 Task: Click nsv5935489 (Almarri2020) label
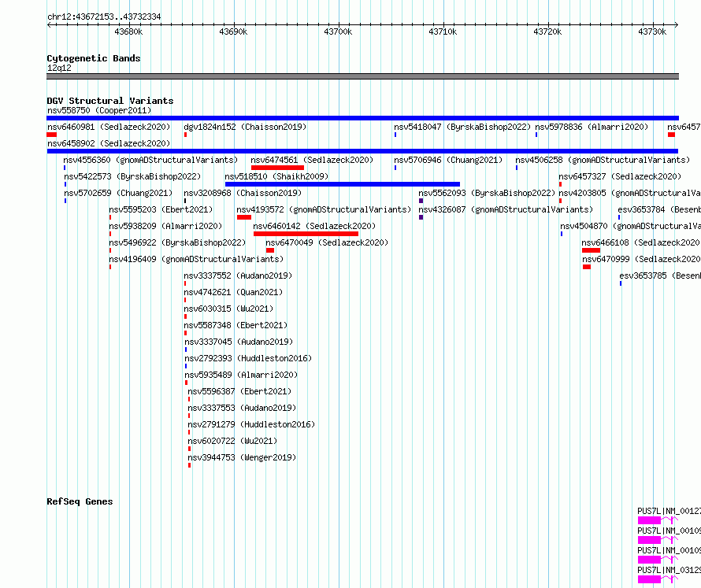coord(241,375)
